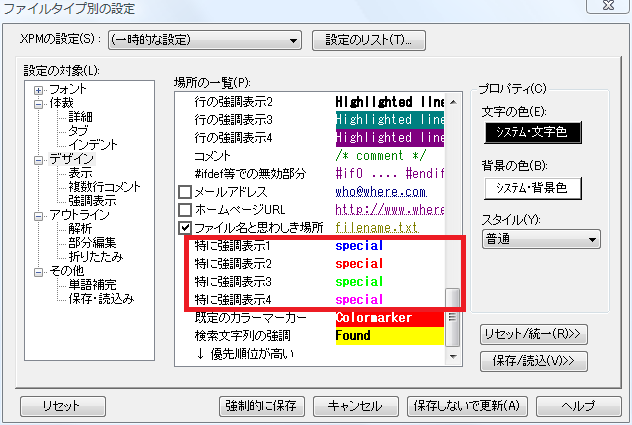Open the XPMの設定 combo box
This screenshot has width=632, height=425.
click(x=205, y=40)
